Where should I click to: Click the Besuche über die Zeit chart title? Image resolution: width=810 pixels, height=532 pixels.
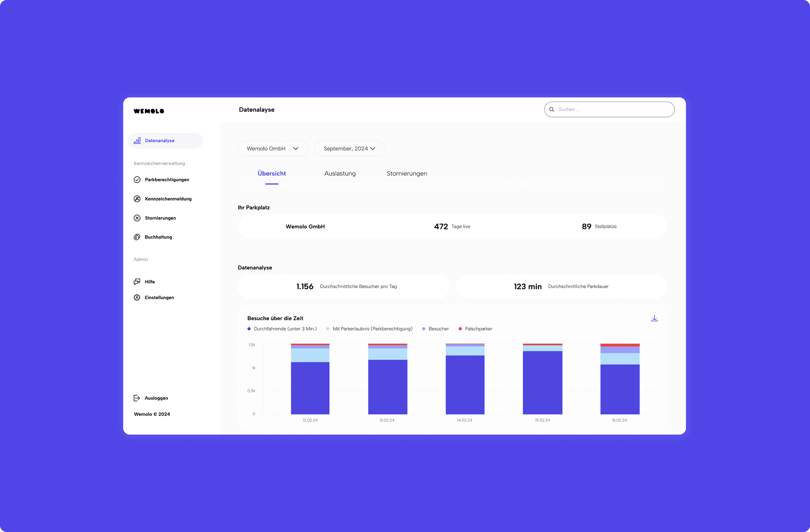275,318
